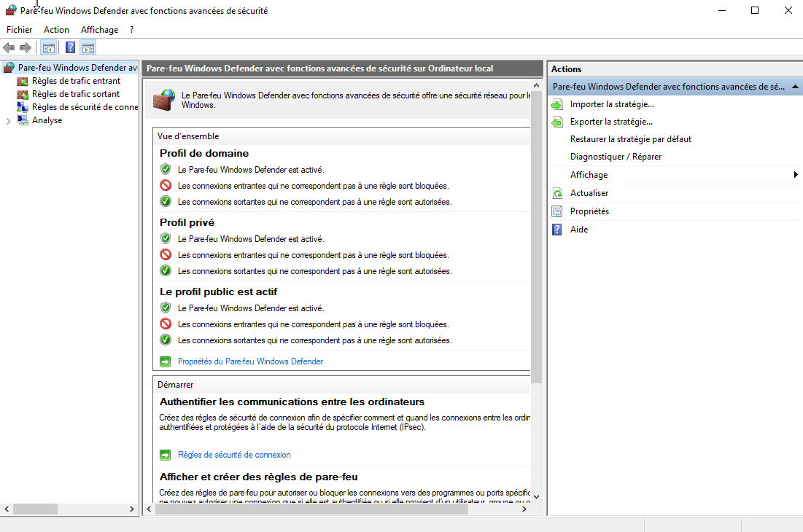Screen dimensions: 803x532
Task: Click green check icon under profil public
Action: click(x=166, y=340)
